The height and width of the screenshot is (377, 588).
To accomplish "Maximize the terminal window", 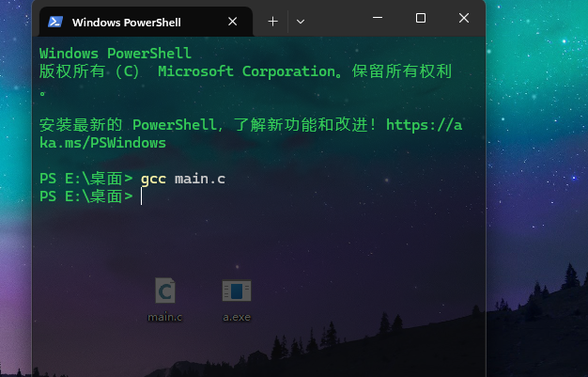I will pos(420,19).
